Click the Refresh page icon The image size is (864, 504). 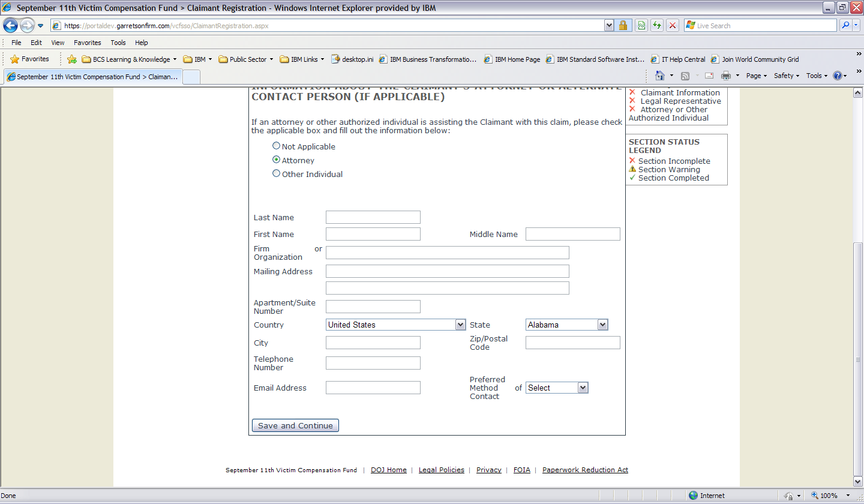point(657,26)
